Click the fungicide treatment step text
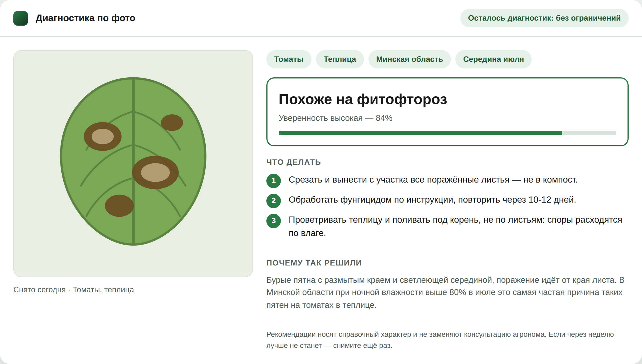642x364 pixels. click(x=432, y=200)
